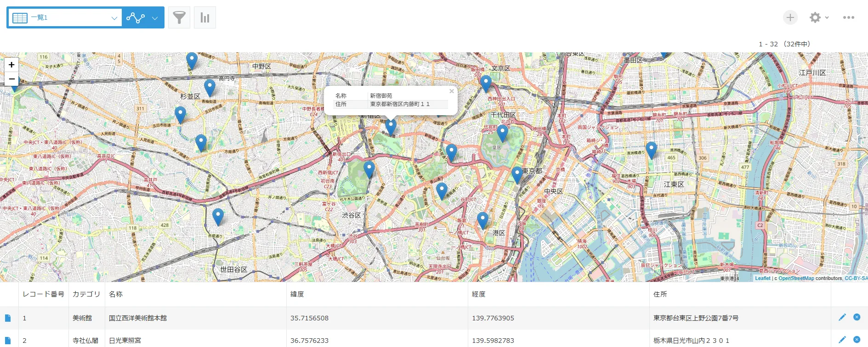This screenshot has width=868, height=347.
Task: Open the bar chart aggregation view
Action: click(x=205, y=18)
